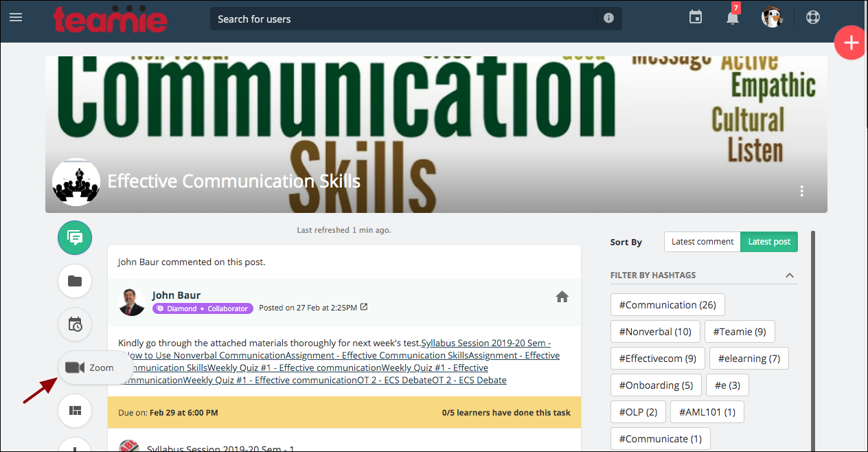
Task: Sort by Latest comment
Action: point(703,242)
